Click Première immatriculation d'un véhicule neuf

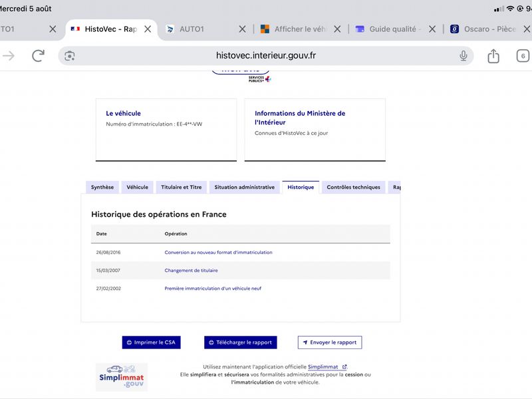coord(213,289)
